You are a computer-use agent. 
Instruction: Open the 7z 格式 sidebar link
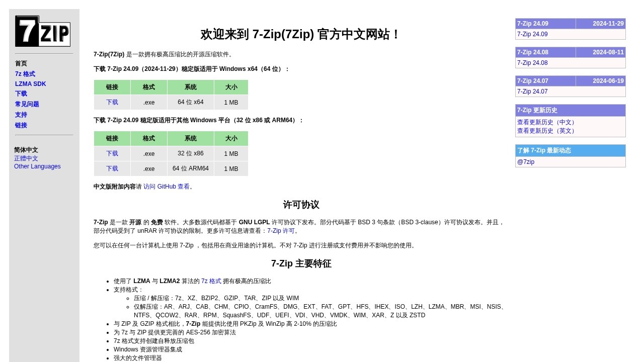[x=25, y=74]
